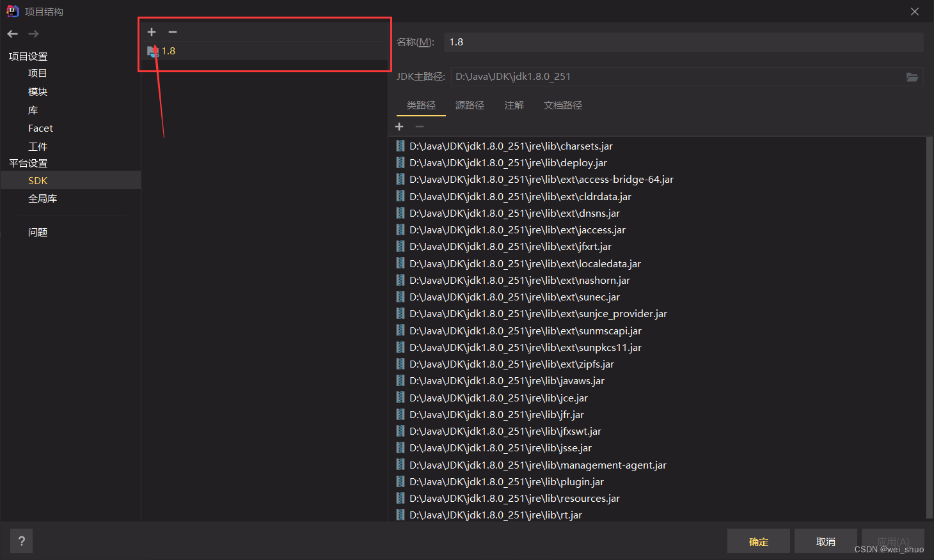Switch to the 注解 tab
Viewport: 934px width, 560px height.
click(x=514, y=105)
